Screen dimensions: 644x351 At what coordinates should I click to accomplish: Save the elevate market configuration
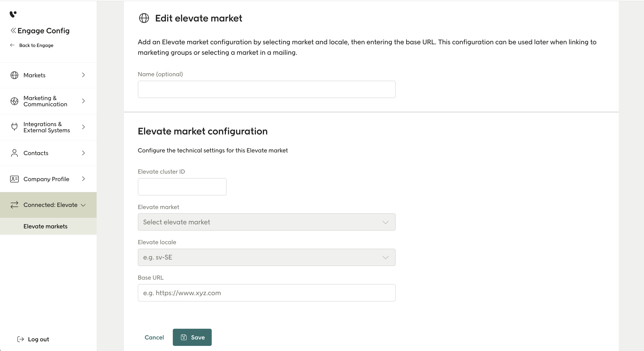click(192, 337)
